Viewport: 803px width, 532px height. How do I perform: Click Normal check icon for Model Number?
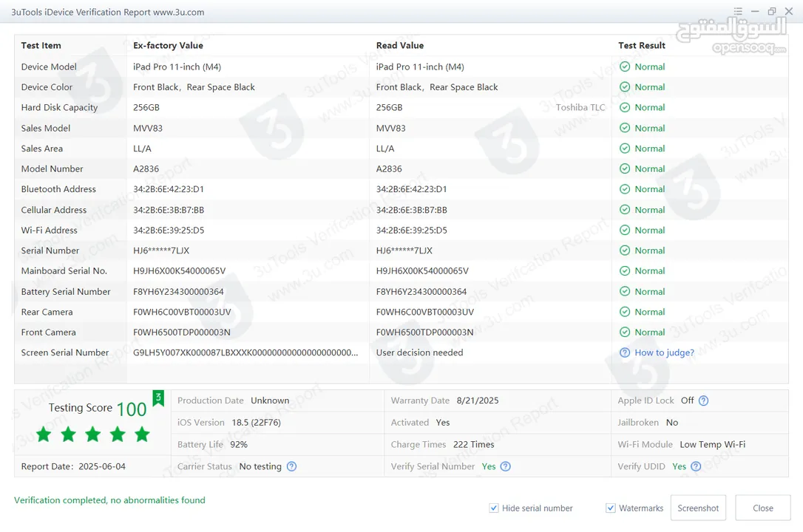coord(625,168)
